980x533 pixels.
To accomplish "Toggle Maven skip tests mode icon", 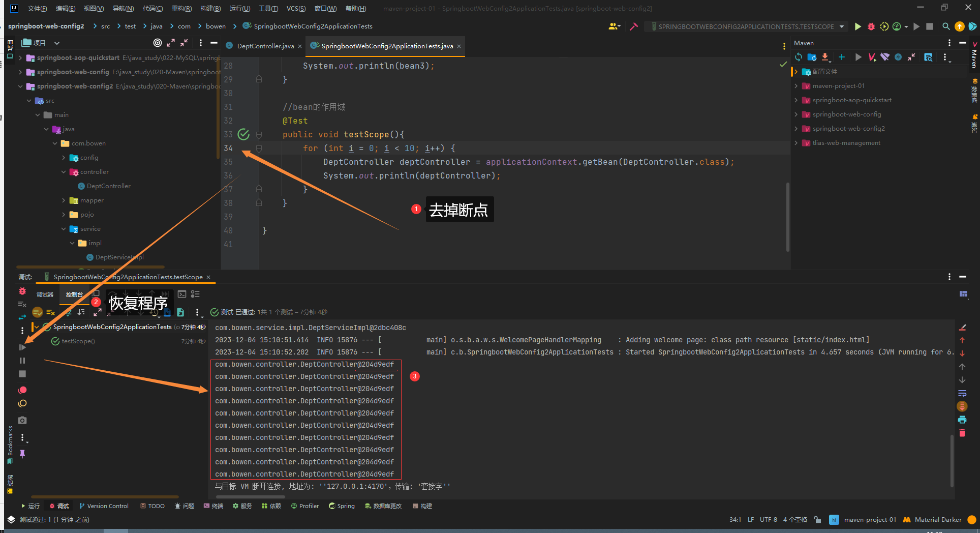I will [898, 57].
